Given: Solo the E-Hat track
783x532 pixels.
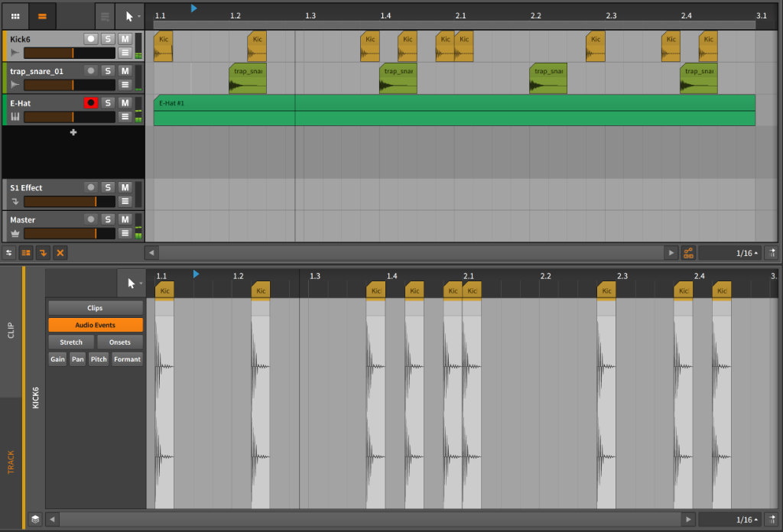Looking at the screenshot, I should coord(108,102).
